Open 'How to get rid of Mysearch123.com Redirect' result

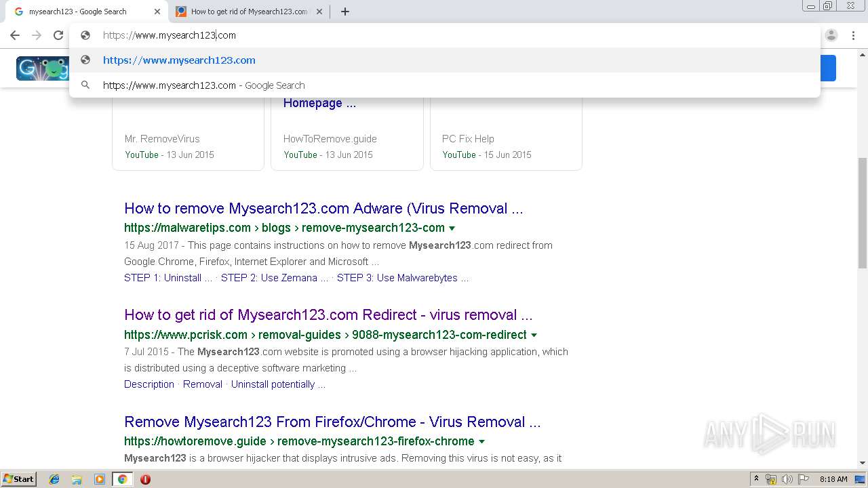point(328,315)
